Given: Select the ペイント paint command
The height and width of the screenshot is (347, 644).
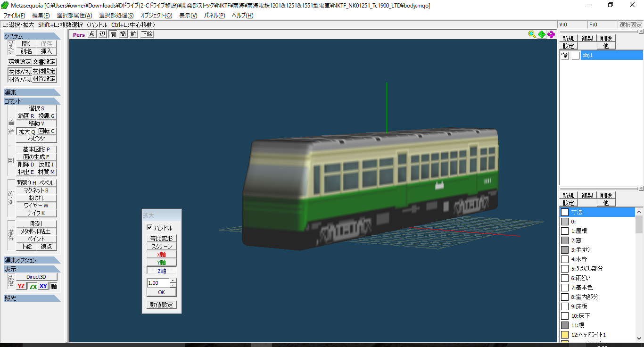Looking at the screenshot, I should click(x=36, y=239).
